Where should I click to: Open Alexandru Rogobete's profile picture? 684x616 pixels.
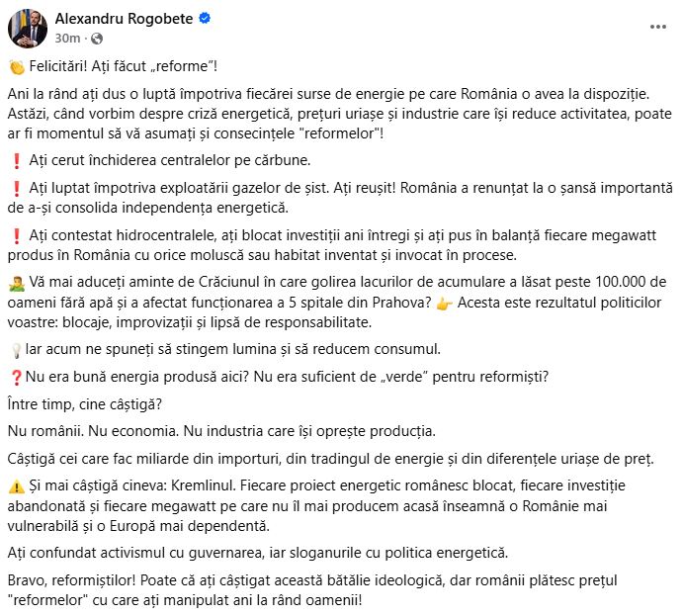coord(27,29)
